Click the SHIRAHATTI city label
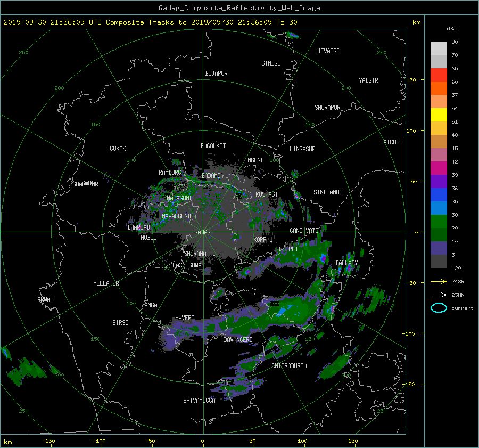Screen dimensions: 479x448 click(x=200, y=254)
